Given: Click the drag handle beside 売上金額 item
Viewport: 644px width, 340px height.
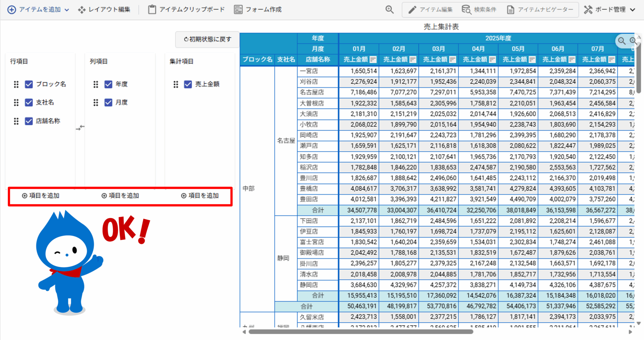Looking at the screenshot, I should click(x=176, y=84).
